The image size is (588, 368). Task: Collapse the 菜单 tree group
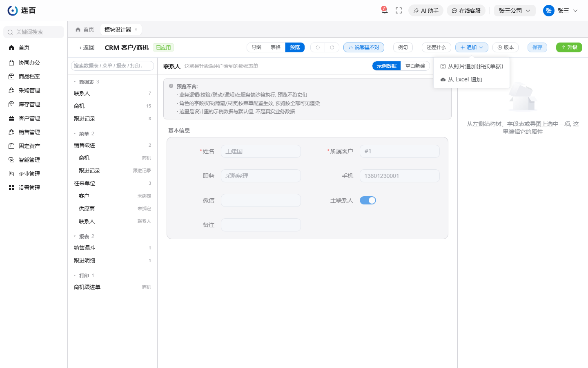click(x=75, y=134)
